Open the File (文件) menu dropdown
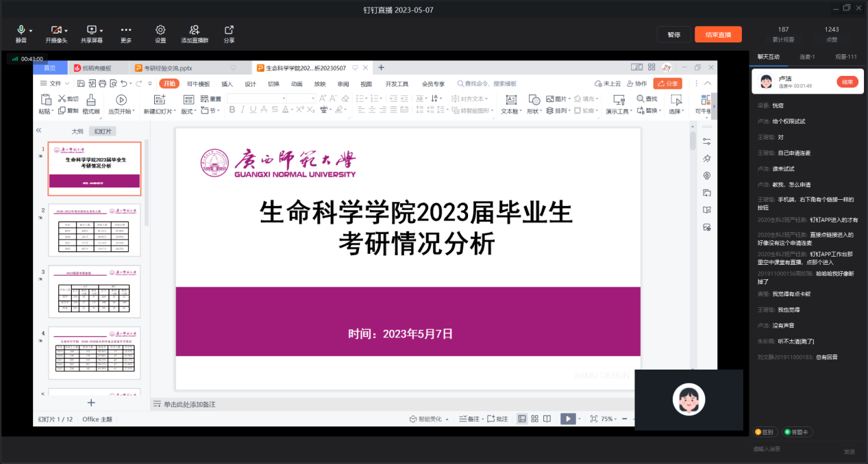The width and height of the screenshot is (868, 464). [55, 83]
